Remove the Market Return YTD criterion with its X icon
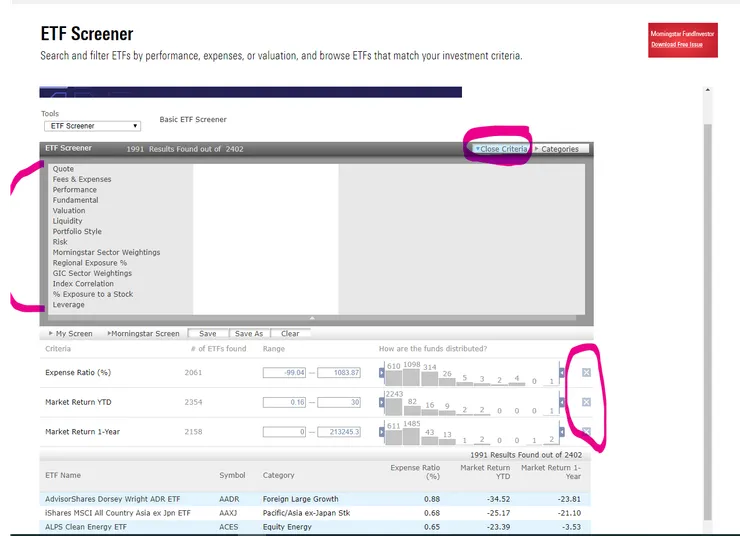This screenshot has width=740, height=536. 586,402
